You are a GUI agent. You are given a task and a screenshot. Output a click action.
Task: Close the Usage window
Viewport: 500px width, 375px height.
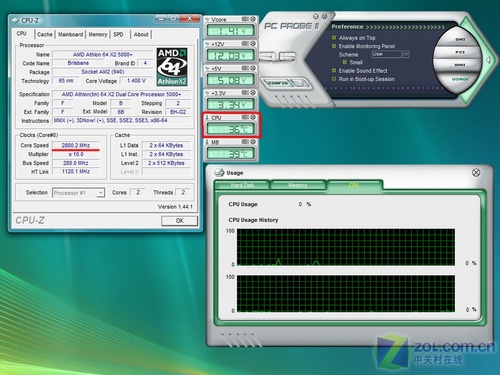tap(476, 172)
